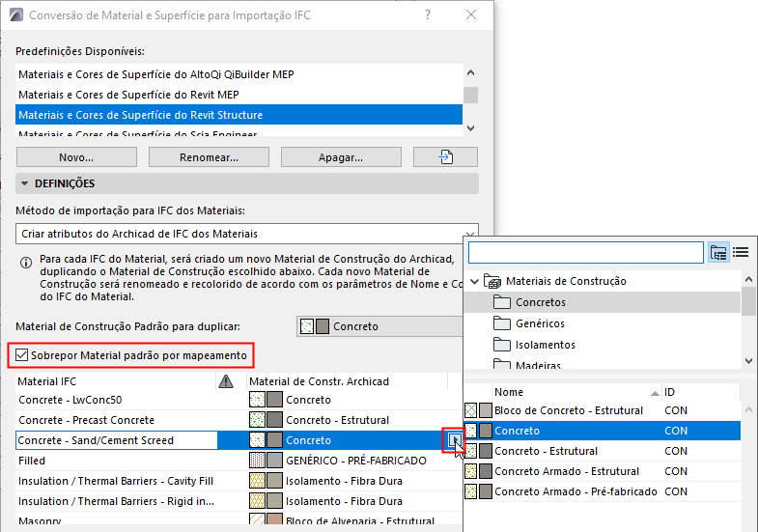Open the Genéricos folder
Screen dimensions: 758x532
tap(540, 323)
